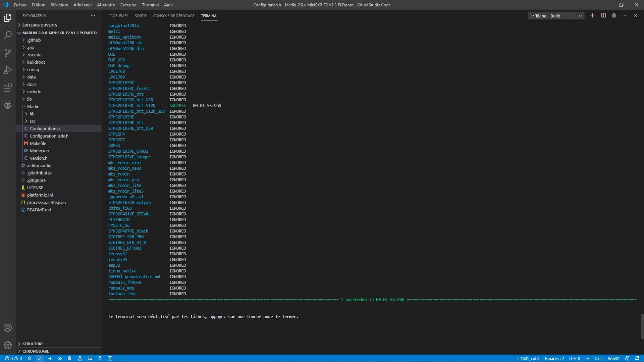Open notifications bell in status bar
Image resolution: width=644 pixels, height=362 pixels.
tap(637, 358)
